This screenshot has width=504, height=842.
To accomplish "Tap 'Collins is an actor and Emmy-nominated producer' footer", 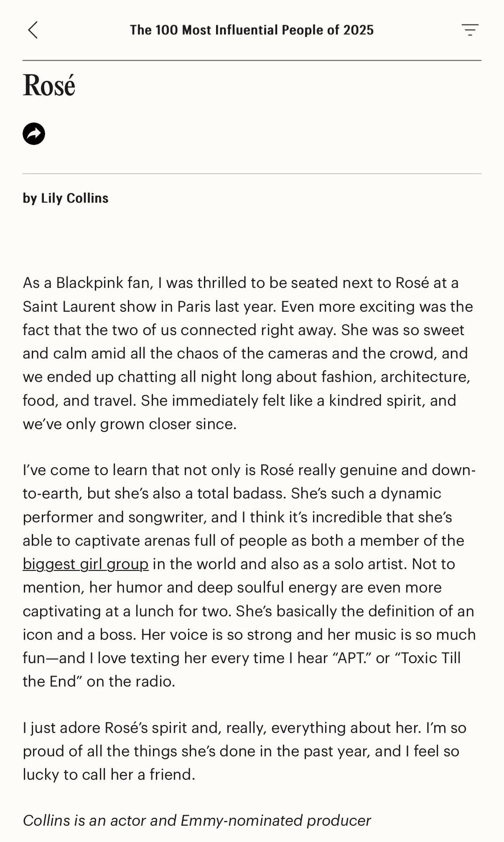I will (x=197, y=821).
